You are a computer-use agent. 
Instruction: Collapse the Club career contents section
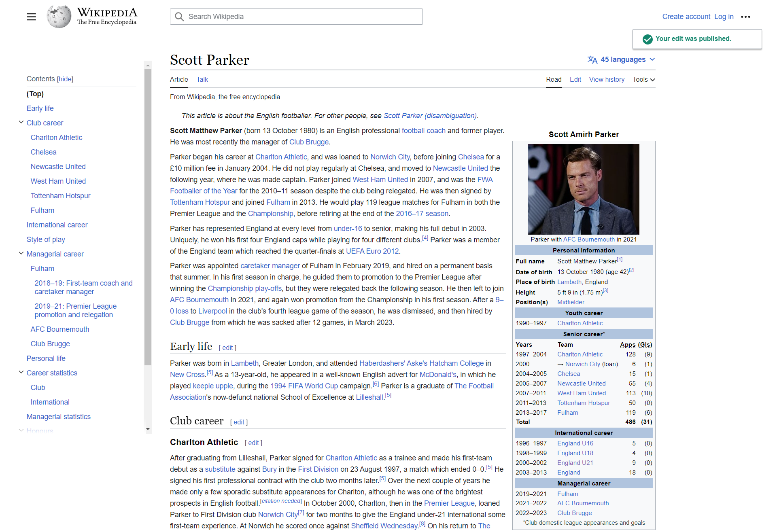tap(21, 122)
